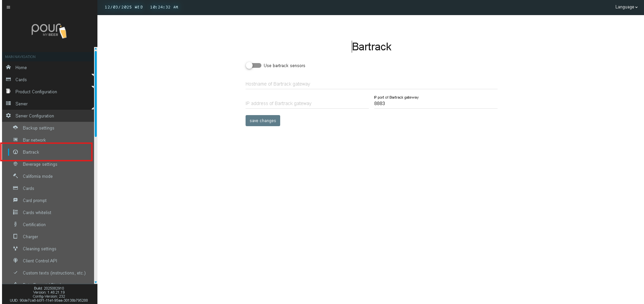Click the Cleaning settings icon
Viewport: 644px width, 304px height.
click(x=15, y=249)
